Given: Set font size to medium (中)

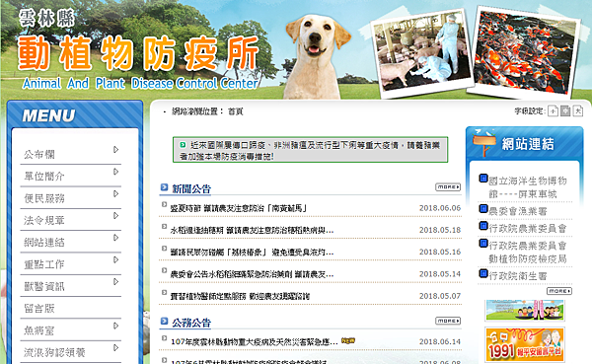Looking at the screenshot, I should (x=565, y=111).
